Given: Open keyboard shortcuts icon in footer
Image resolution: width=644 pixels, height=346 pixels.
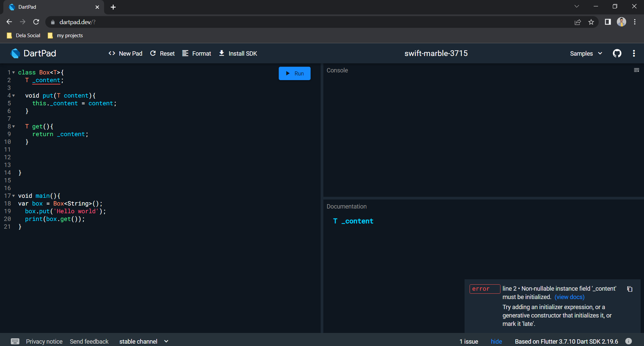Looking at the screenshot, I should pos(15,341).
